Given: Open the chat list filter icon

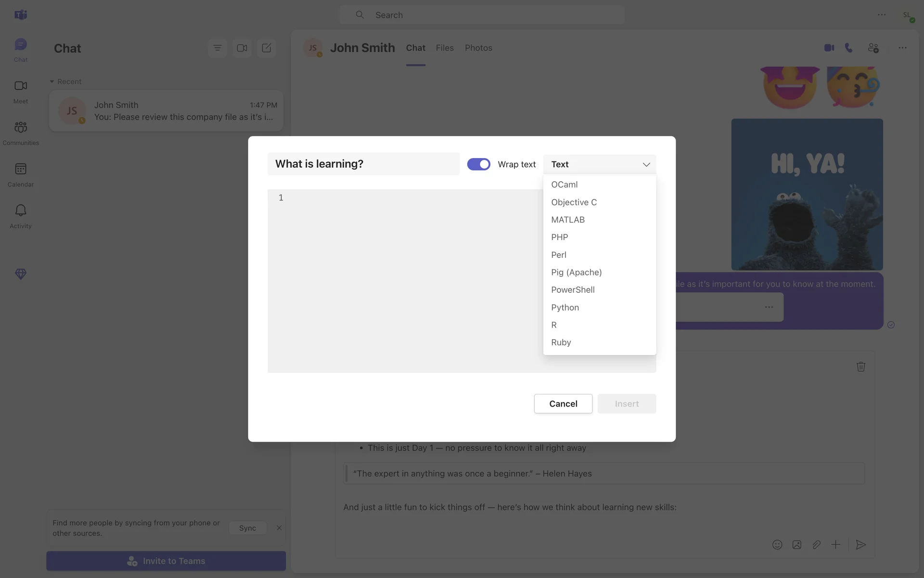Looking at the screenshot, I should (218, 48).
